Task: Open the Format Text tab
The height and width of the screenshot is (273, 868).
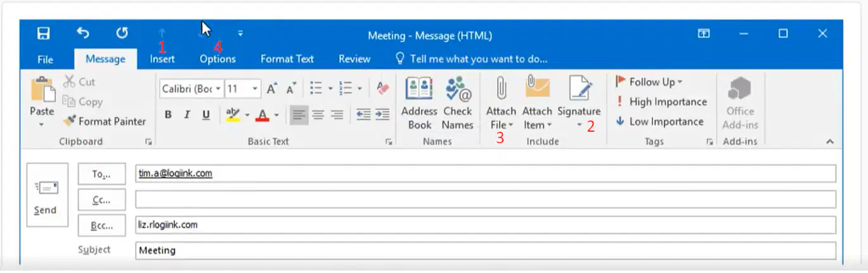Action: (287, 59)
